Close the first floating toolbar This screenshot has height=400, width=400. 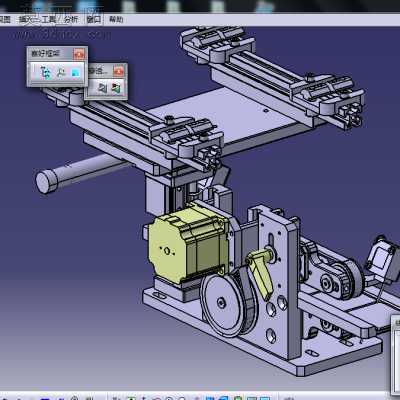79,54
